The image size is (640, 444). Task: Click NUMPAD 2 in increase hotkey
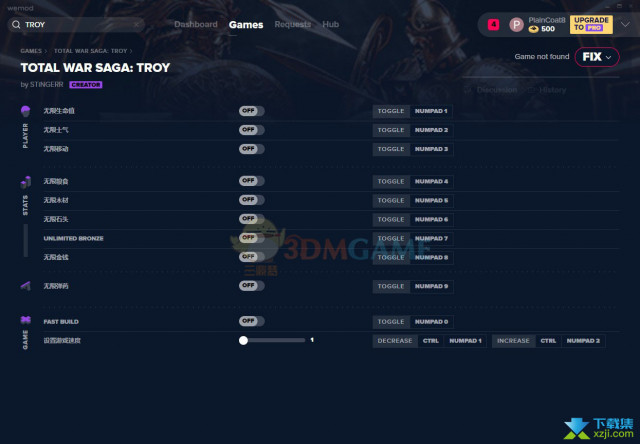coord(583,341)
